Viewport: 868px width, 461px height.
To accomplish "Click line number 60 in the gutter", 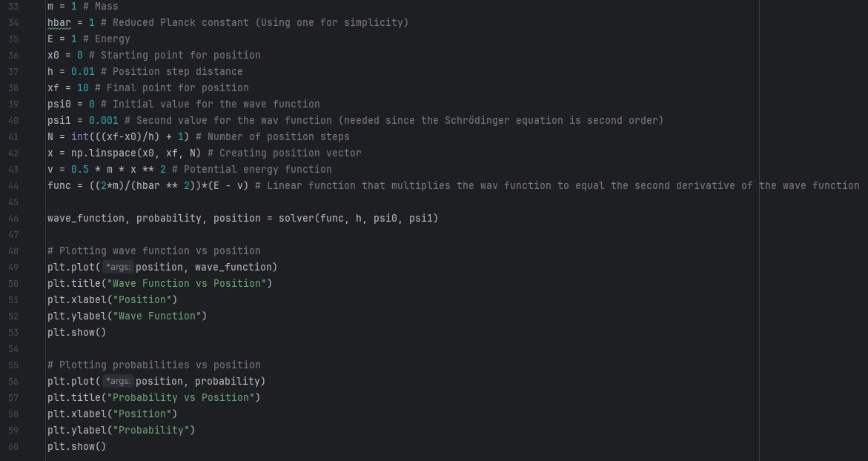I will [x=13, y=446].
